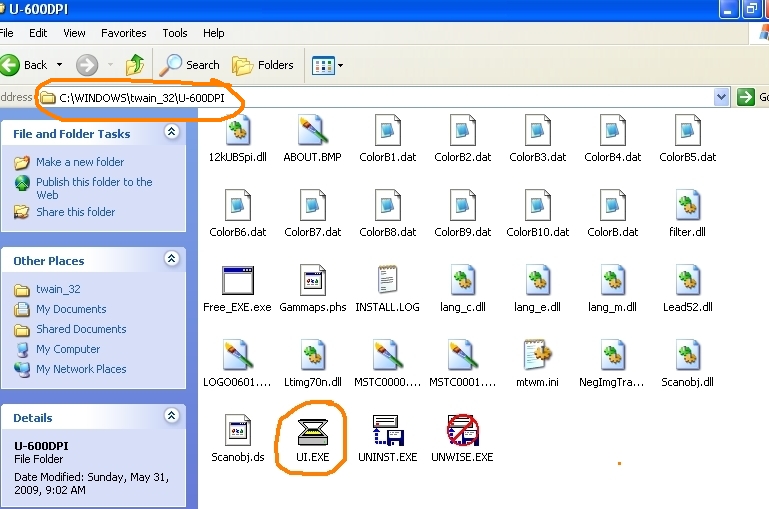This screenshot has height=509, width=769.
Task: Open My Computer link
Action: click(68, 349)
